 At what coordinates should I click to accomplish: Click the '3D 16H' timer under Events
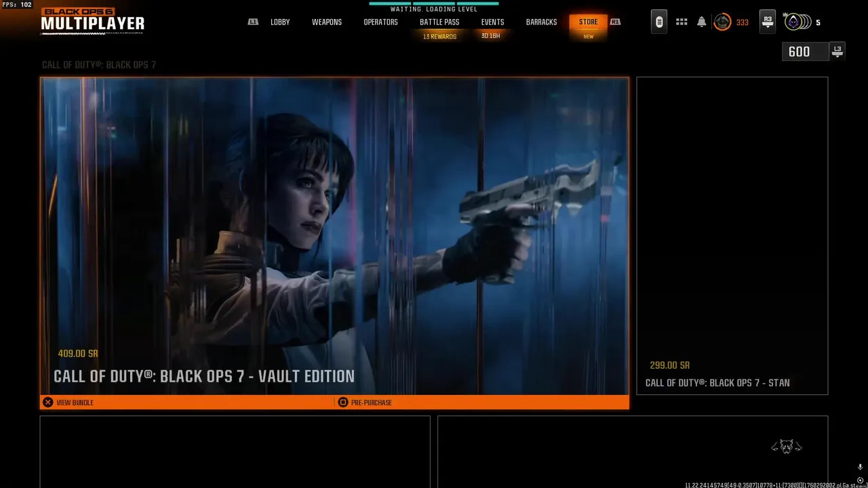pyautogui.click(x=490, y=36)
